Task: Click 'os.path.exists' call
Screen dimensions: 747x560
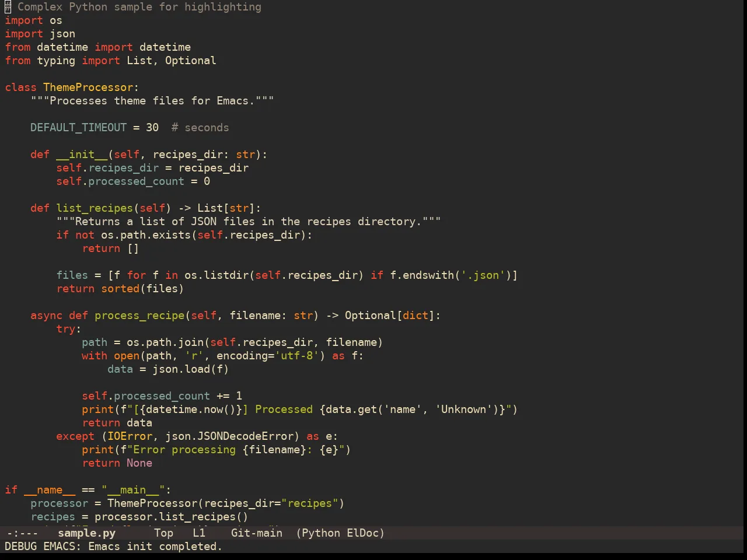Action: coord(146,235)
